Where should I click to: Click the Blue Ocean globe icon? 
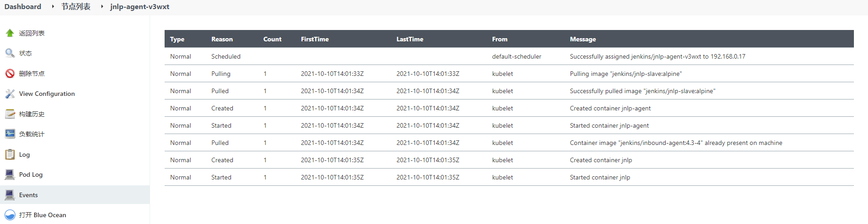[10, 215]
